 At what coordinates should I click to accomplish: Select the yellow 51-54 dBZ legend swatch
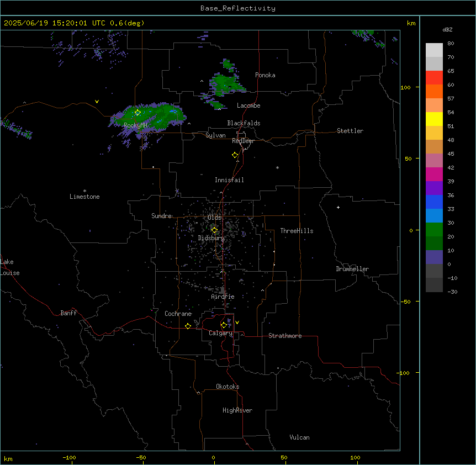(434, 119)
